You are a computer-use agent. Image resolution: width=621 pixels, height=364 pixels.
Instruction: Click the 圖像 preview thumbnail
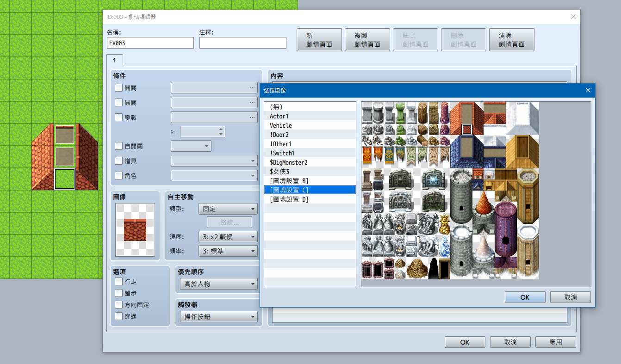[135, 230]
